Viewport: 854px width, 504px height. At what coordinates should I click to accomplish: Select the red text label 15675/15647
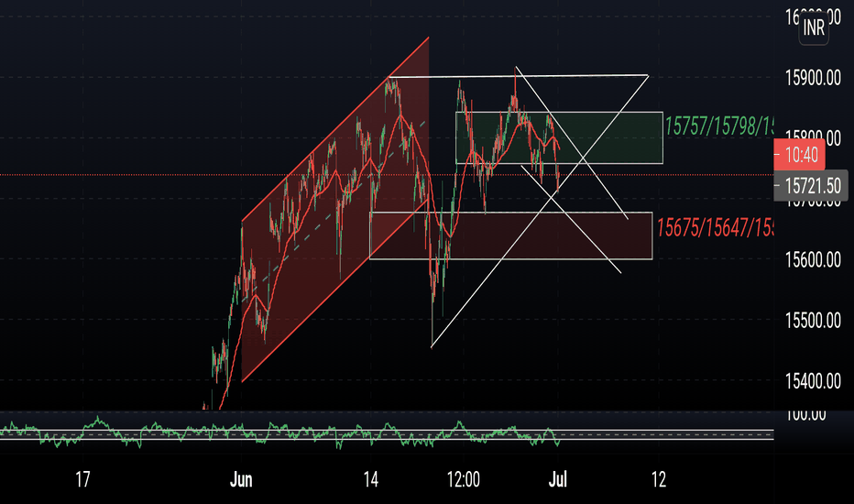click(x=715, y=227)
